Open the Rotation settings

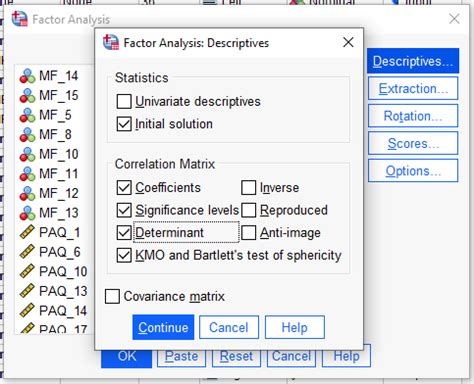pyautogui.click(x=413, y=116)
